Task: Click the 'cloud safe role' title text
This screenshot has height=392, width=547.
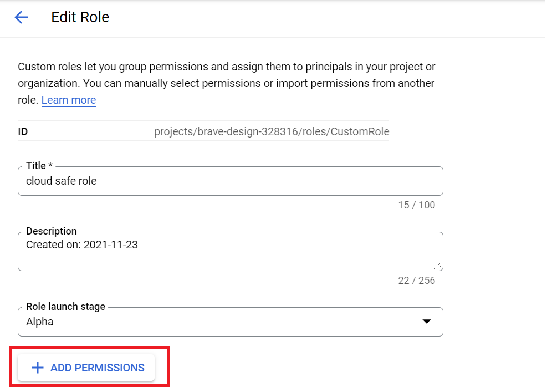Action: [62, 181]
